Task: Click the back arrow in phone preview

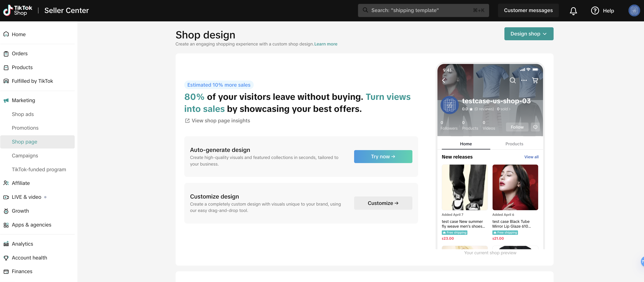Action: [444, 80]
